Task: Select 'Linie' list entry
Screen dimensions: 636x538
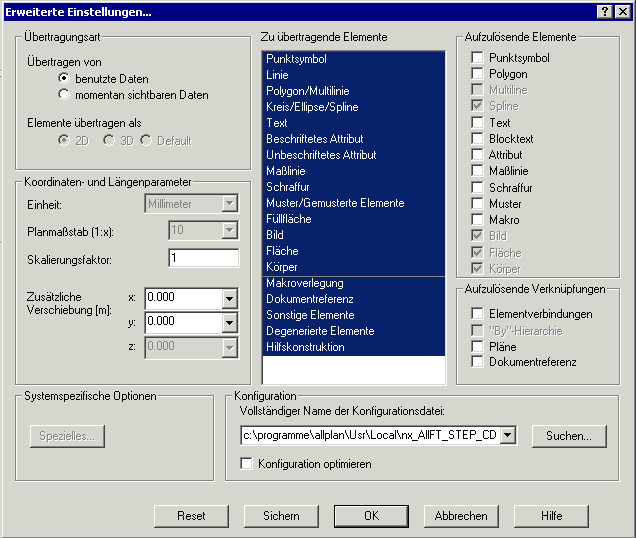Action: coord(354,75)
